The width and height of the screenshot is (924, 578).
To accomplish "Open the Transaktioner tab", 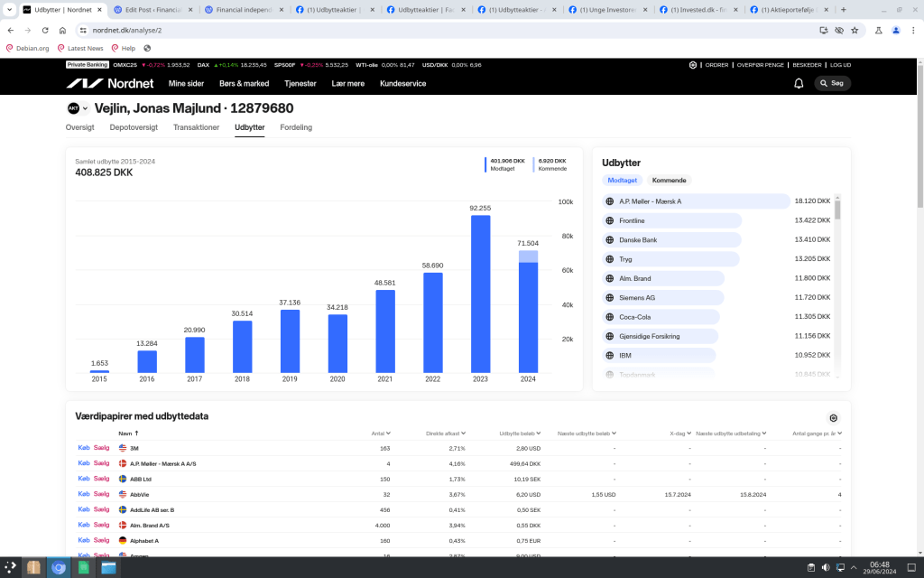I will point(196,127).
